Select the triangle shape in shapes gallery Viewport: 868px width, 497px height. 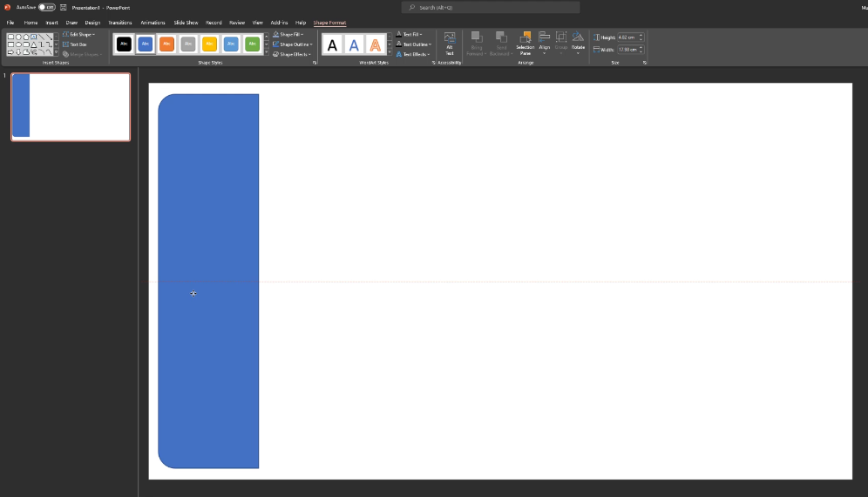[x=34, y=44]
